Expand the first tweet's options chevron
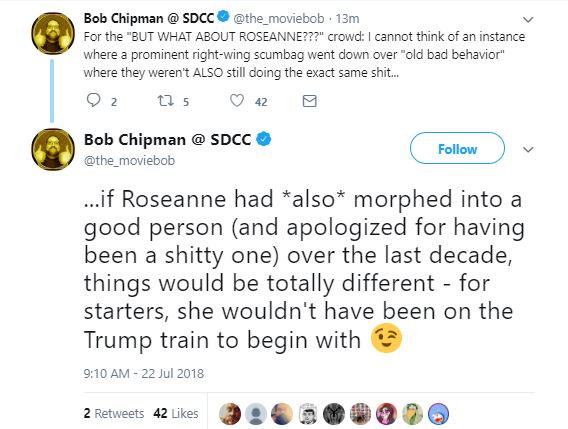The image size is (568, 429). click(x=528, y=20)
